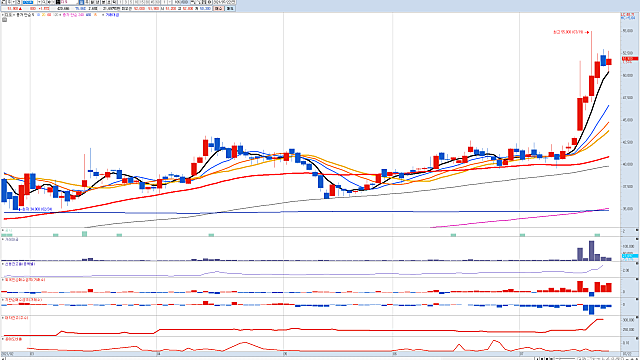Click the blue 거래대금 legend label
The image size is (640, 360).
pyautogui.click(x=112, y=15)
